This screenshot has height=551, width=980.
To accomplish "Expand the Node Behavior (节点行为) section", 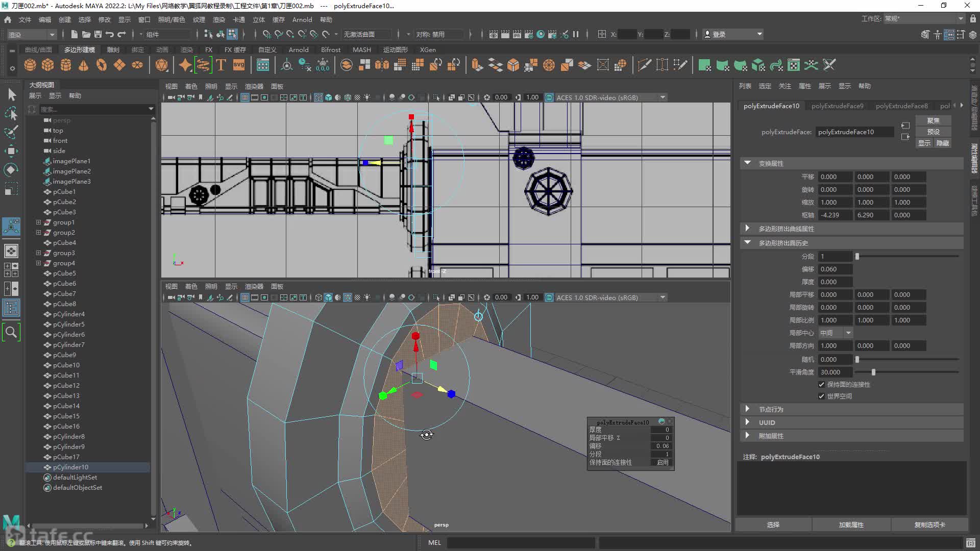I will [747, 409].
